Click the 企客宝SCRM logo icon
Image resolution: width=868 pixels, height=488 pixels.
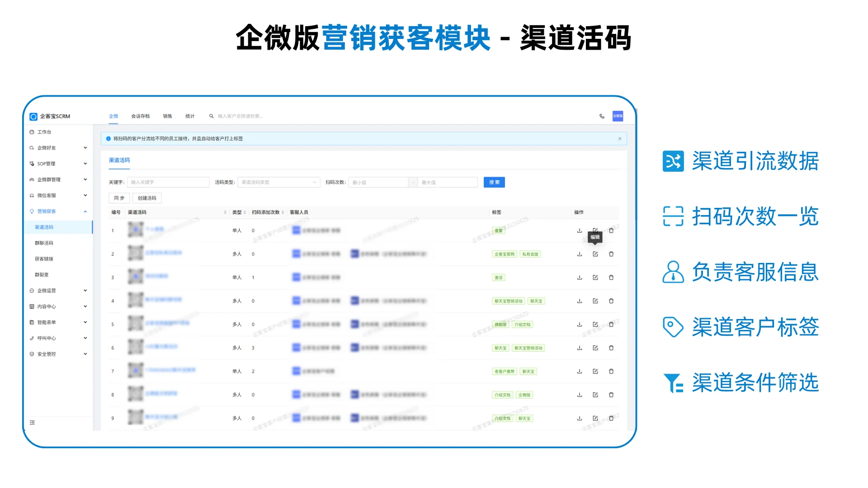pos(33,117)
